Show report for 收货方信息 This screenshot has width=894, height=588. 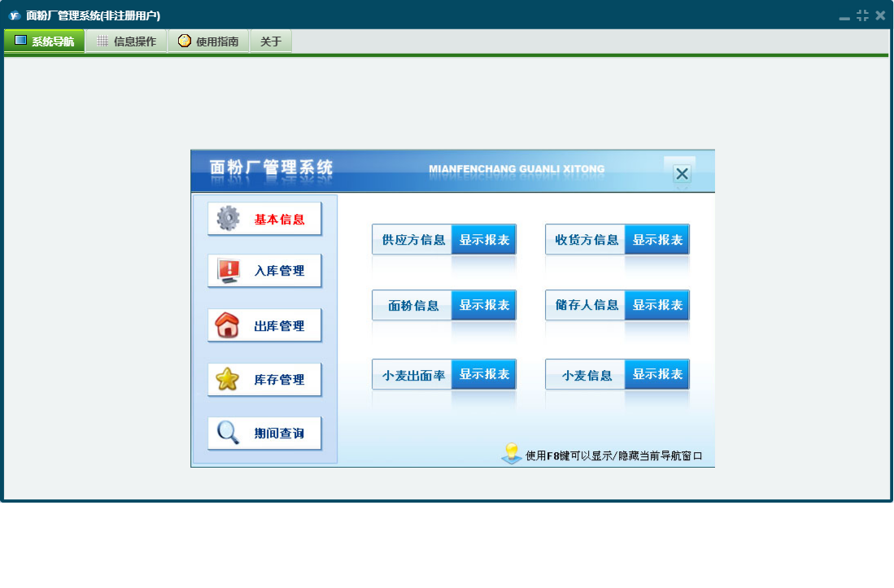pos(657,239)
